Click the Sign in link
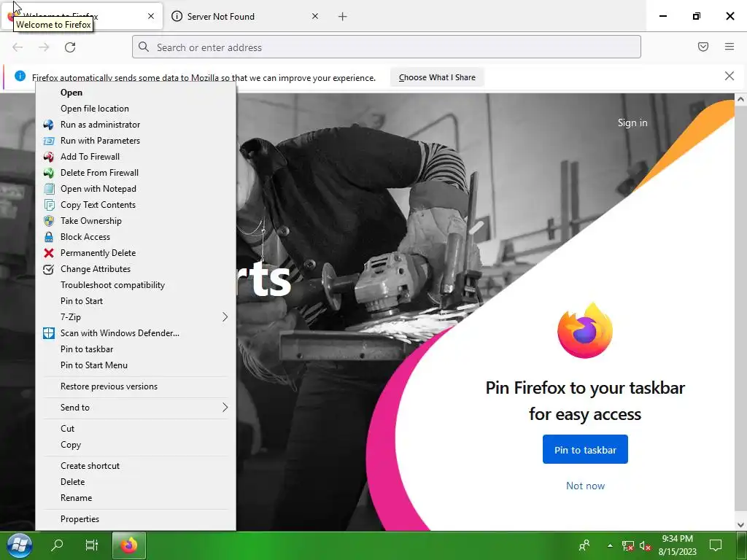This screenshot has width=747, height=560. point(632,122)
